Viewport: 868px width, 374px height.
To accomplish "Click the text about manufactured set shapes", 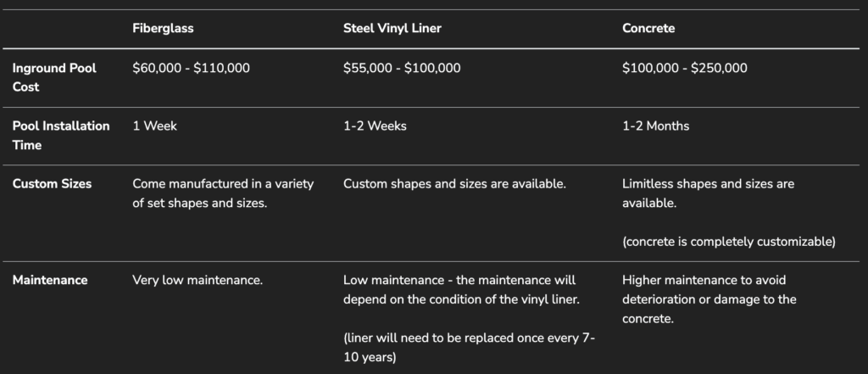I will click(223, 193).
